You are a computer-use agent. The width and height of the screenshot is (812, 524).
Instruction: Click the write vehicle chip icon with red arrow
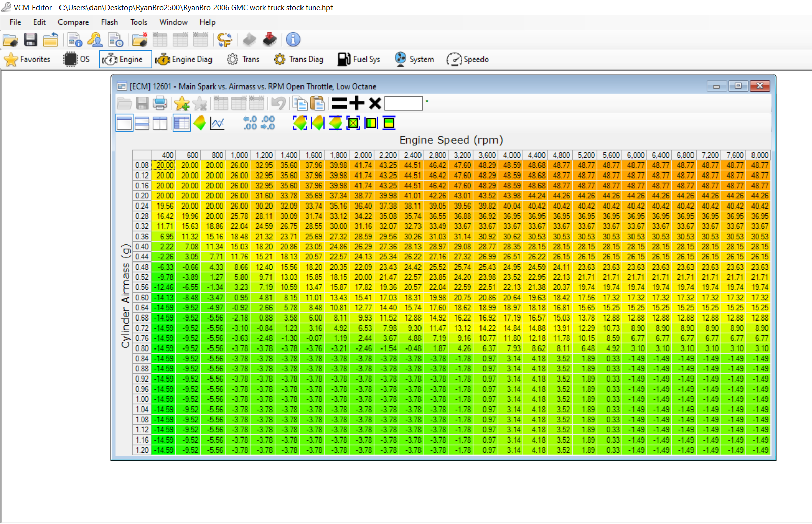coord(269,40)
